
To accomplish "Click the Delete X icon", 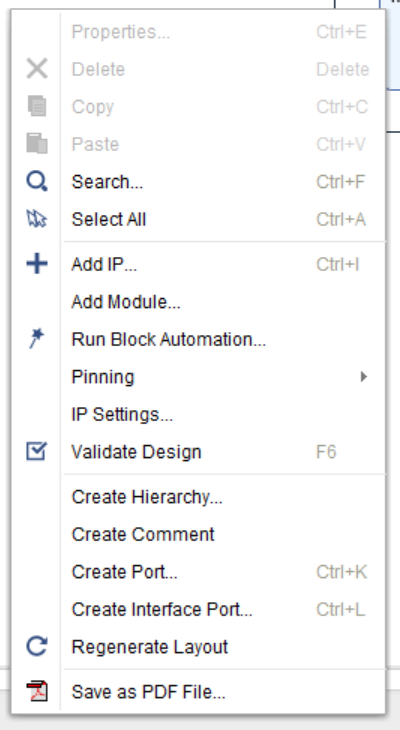I will (37, 69).
